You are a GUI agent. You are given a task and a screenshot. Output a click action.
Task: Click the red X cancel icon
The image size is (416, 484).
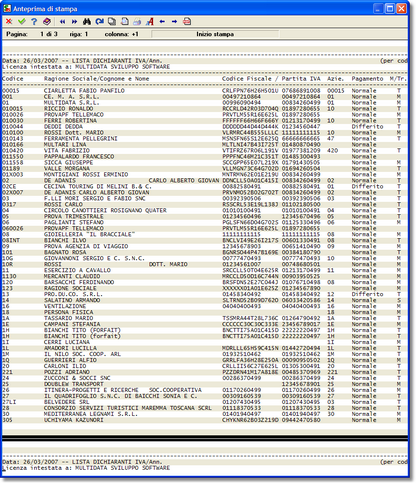click(x=9, y=21)
